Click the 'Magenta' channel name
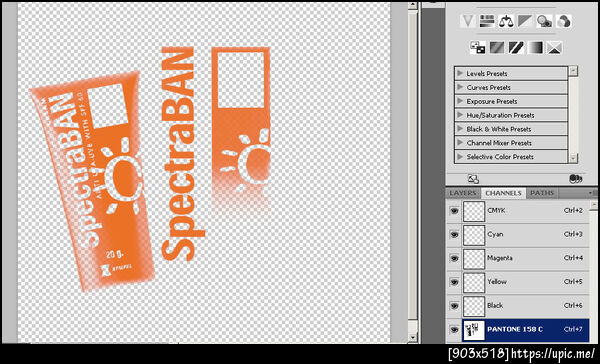The width and height of the screenshot is (600, 364). click(500, 258)
